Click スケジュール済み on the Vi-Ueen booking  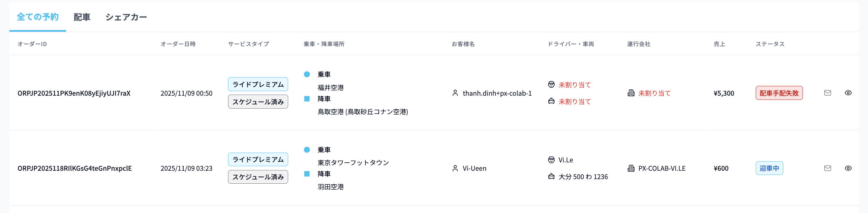[258, 177]
